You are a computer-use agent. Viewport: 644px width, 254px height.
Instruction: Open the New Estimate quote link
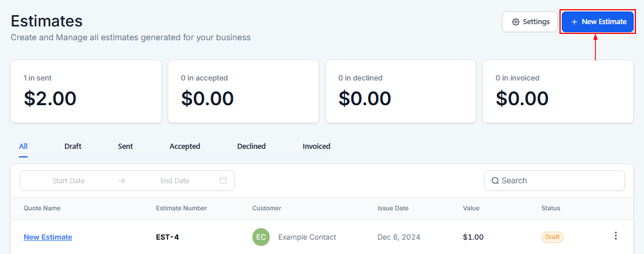coord(48,237)
